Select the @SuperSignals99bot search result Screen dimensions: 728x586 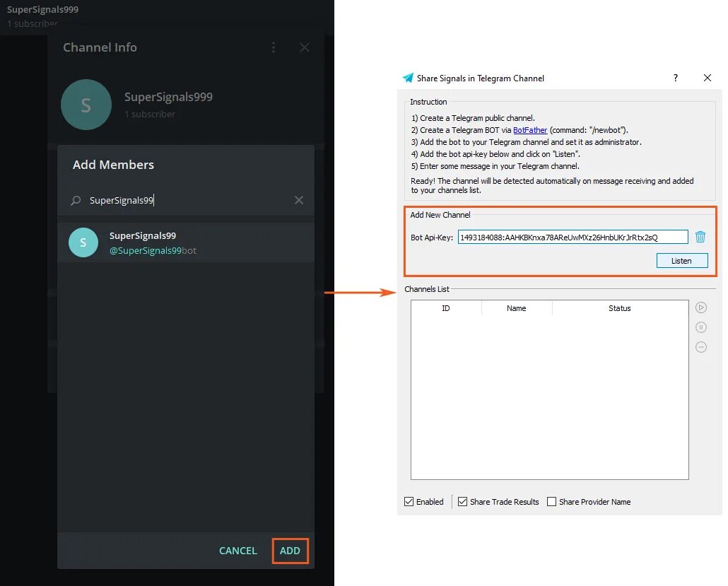click(186, 242)
